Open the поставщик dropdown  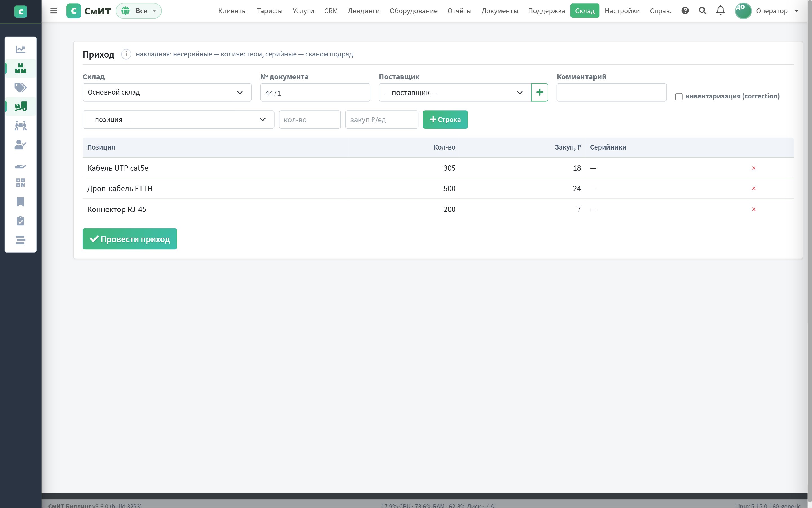[x=455, y=92]
